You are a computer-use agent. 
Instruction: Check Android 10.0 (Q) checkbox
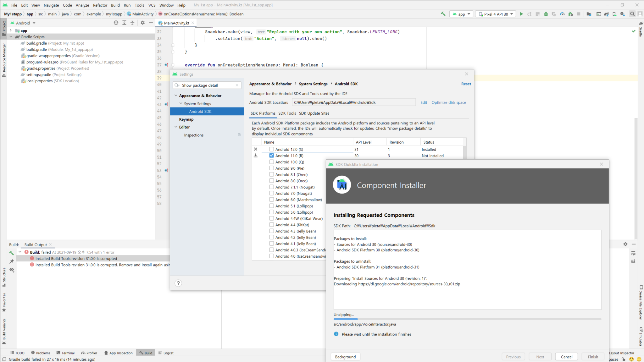pos(271,162)
